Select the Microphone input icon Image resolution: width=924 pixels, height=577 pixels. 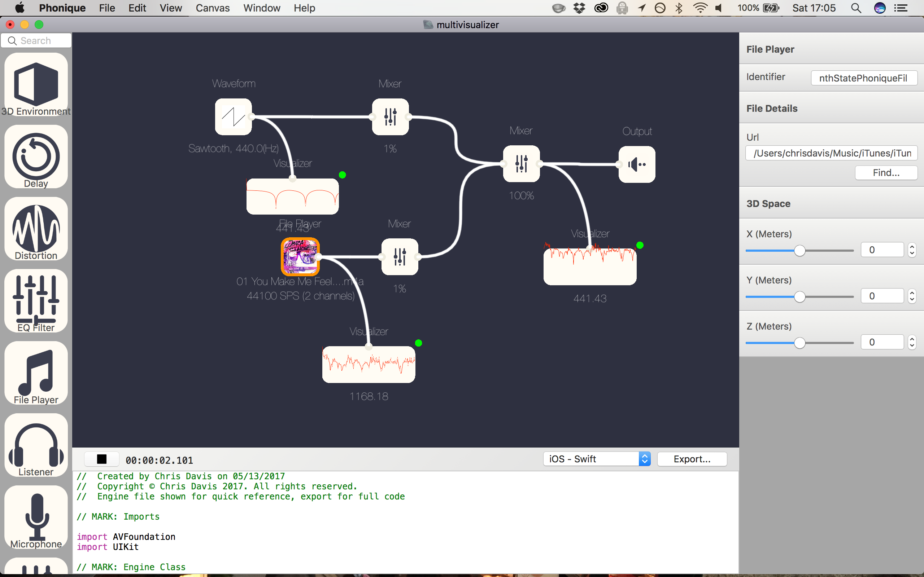[36, 517]
